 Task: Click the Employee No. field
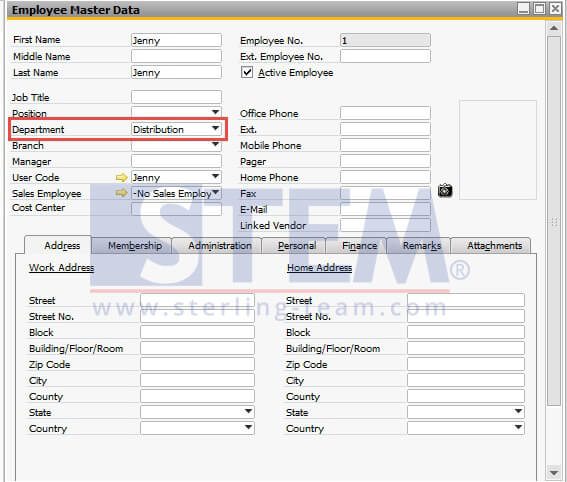pos(385,40)
